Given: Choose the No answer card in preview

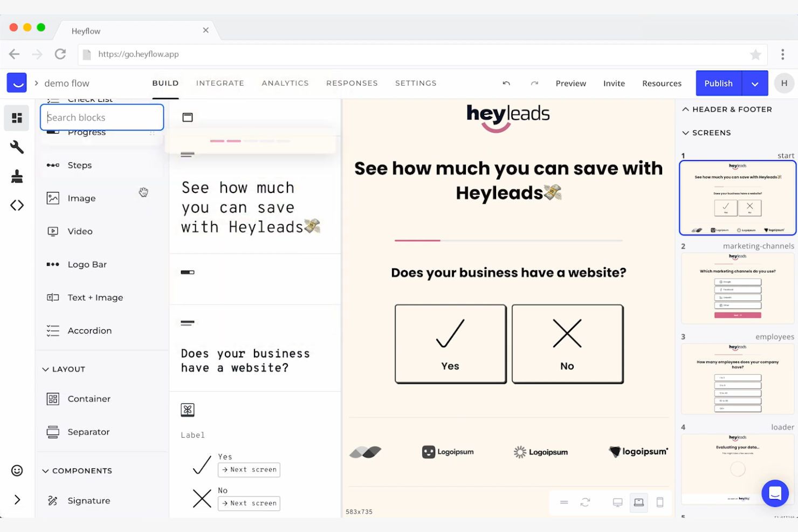Looking at the screenshot, I should point(567,344).
